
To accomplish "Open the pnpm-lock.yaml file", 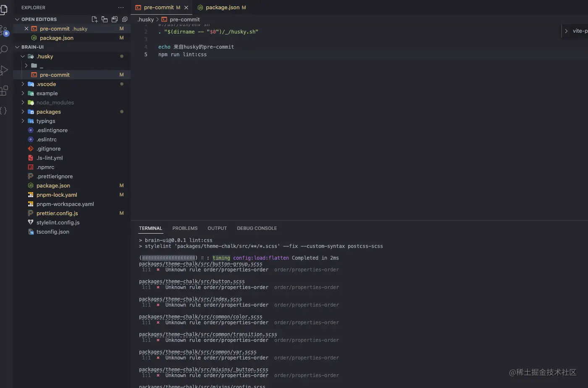I will coord(72,195).
